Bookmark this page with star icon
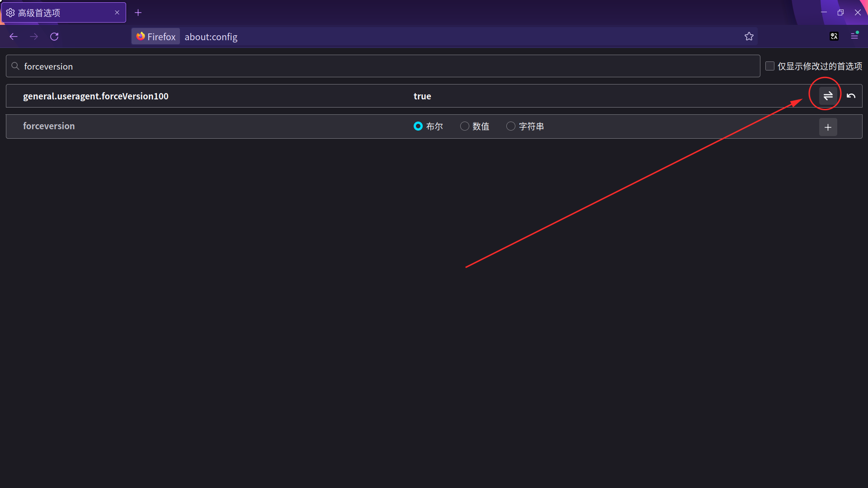 (749, 37)
